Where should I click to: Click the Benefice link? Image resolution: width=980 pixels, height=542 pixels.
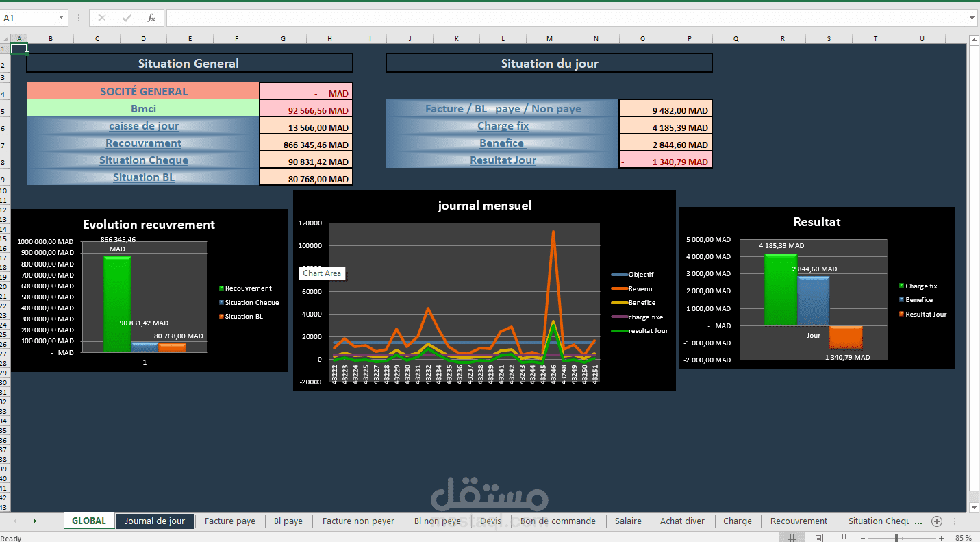click(502, 143)
